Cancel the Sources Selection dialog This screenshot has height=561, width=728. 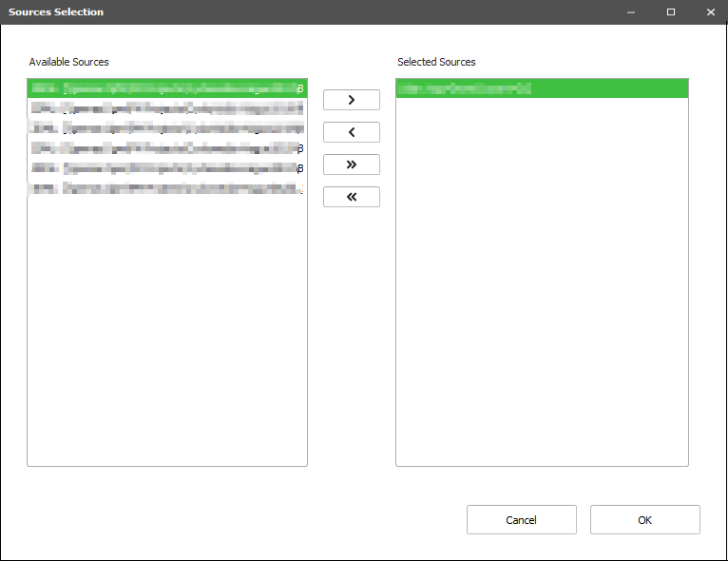pos(521,520)
